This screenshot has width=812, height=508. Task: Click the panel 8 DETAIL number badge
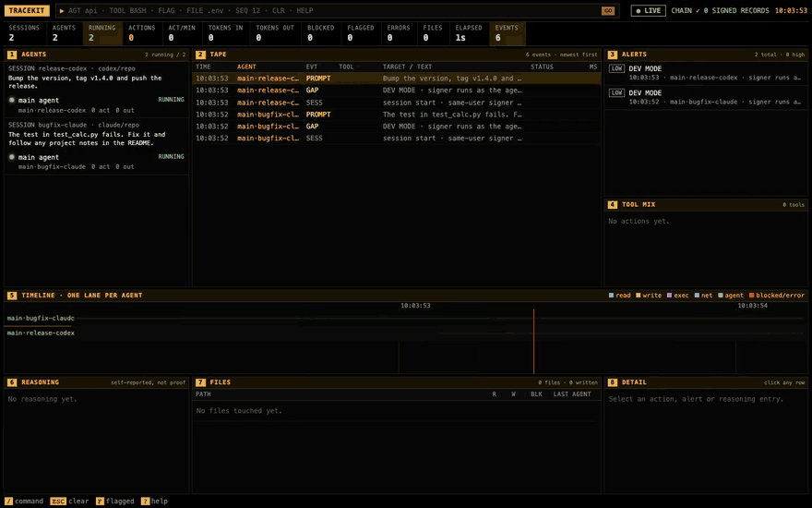[x=612, y=382]
